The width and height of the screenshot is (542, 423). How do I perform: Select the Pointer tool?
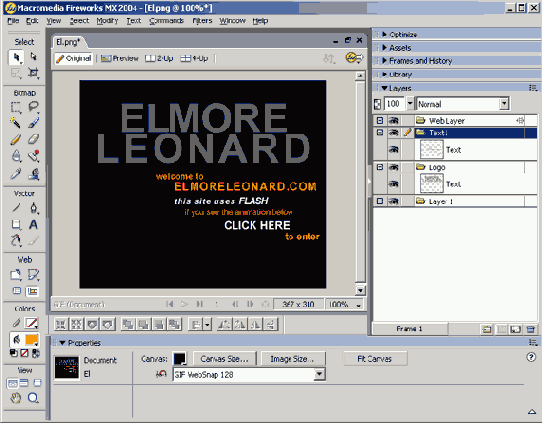pos(16,57)
